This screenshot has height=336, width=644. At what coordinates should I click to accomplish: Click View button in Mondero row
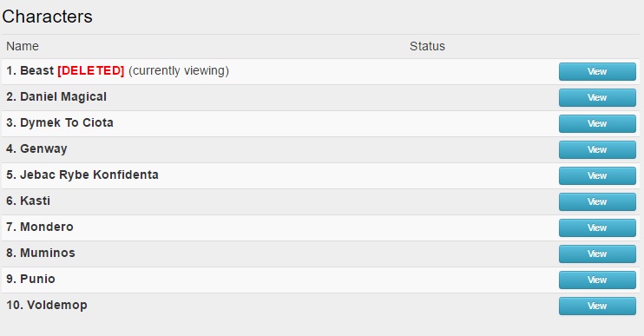pos(597,228)
